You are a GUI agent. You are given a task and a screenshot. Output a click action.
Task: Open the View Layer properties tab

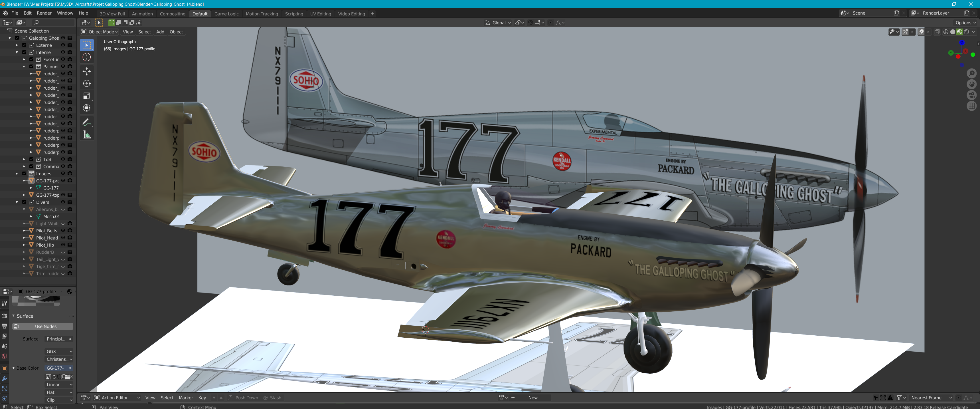(x=5, y=336)
